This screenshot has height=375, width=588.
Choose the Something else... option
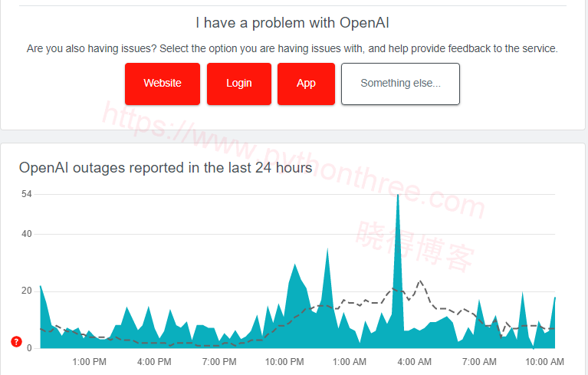(x=400, y=84)
